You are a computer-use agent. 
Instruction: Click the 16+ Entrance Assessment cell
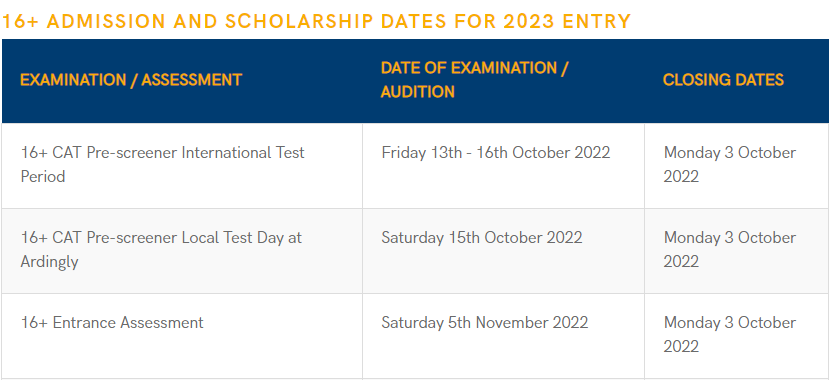(x=182, y=336)
